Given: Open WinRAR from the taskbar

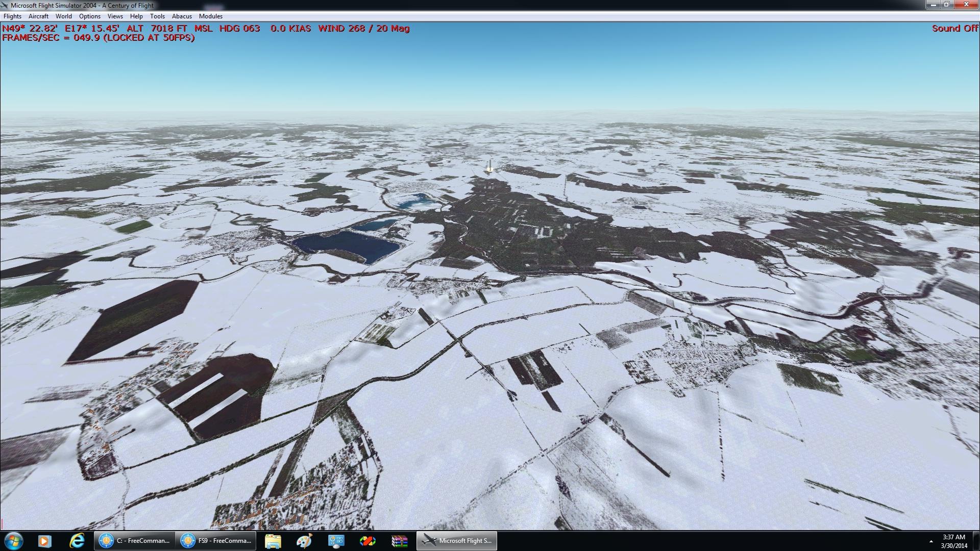Looking at the screenshot, I should pyautogui.click(x=400, y=541).
